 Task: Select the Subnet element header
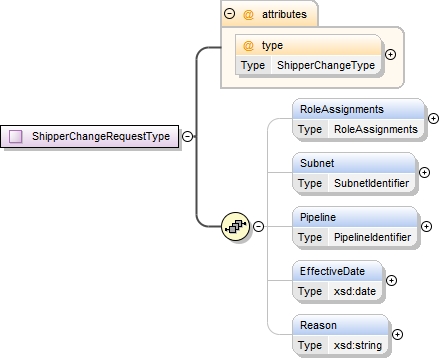(354, 163)
